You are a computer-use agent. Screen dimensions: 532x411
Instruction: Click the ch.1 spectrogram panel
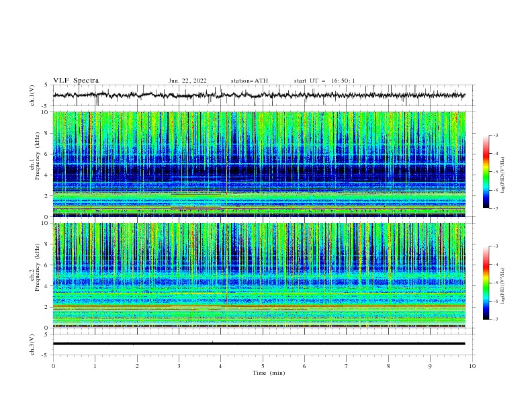[259, 164]
